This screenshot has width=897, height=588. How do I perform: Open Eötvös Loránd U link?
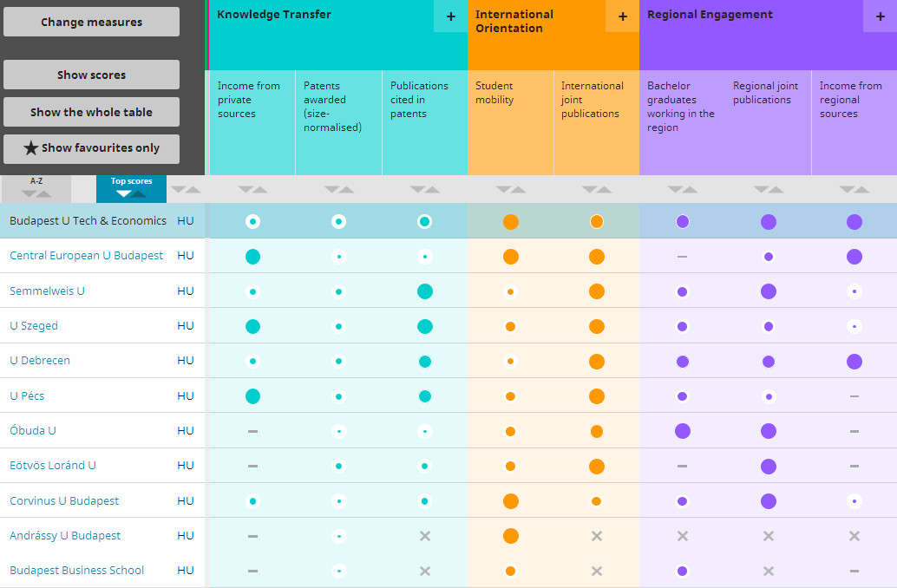pyautogui.click(x=53, y=465)
